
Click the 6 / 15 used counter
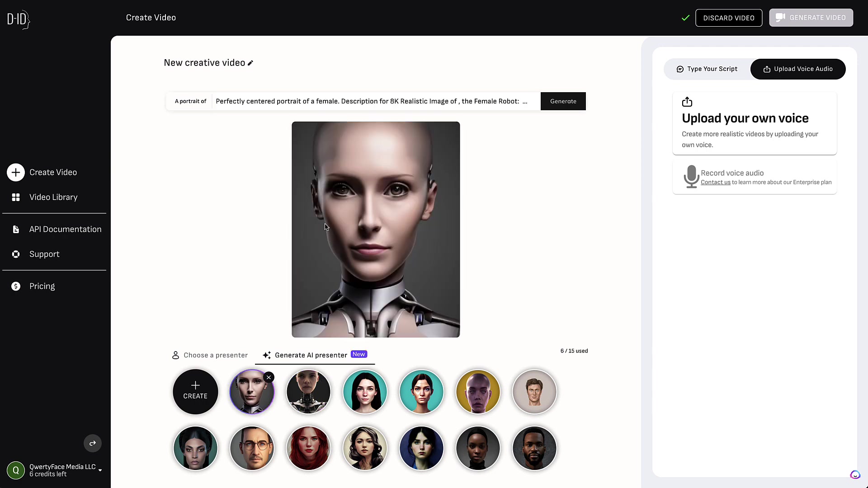(574, 351)
